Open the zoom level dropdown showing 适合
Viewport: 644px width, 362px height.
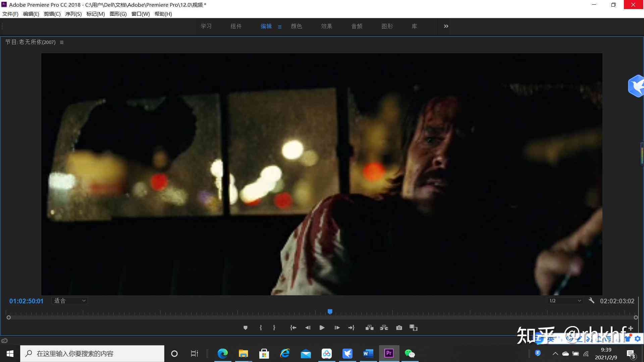pyautogui.click(x=70, y=301)
